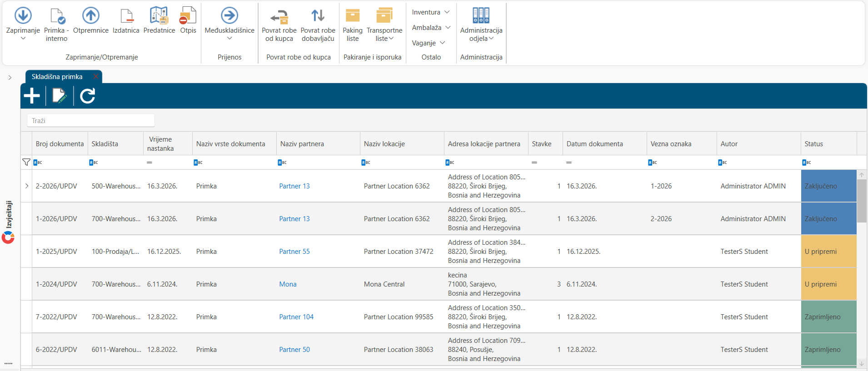Expand row 2-2026/UPDV details
The height and width of the screenshot is (371, 868).
(27, 186)
